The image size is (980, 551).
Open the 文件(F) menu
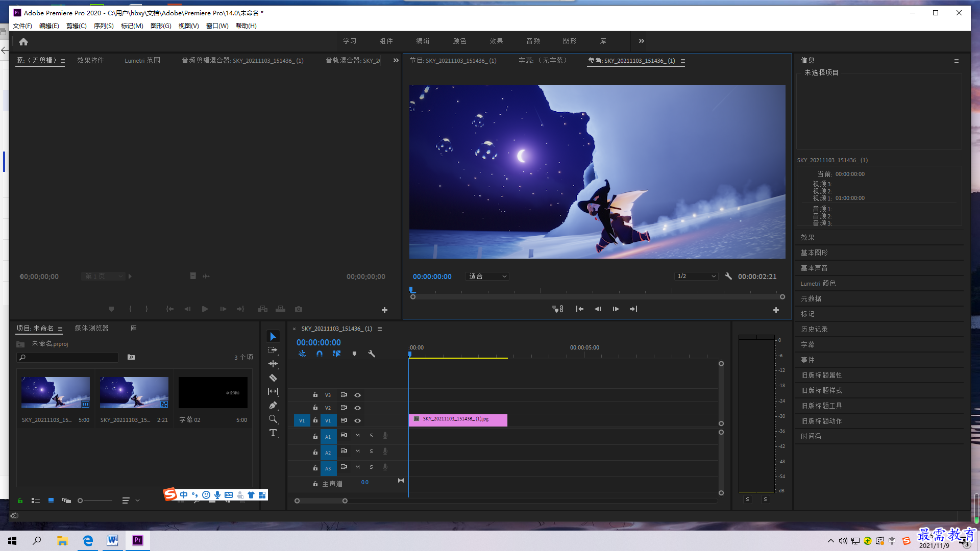[x=22, y=26]
